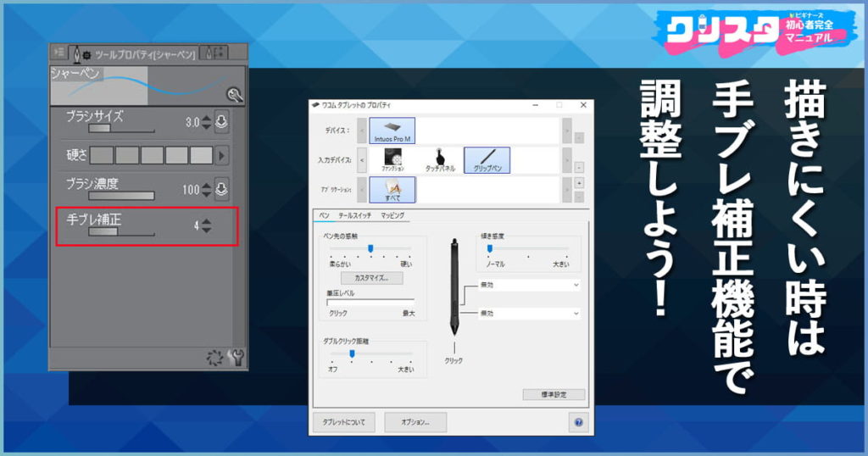Select the すべて application icon
The width and height of the screenshot is (868, 456).
(392, 190)
